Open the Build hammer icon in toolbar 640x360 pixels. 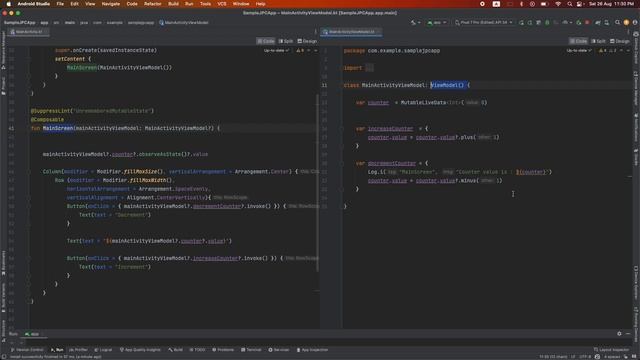click(413, 23)
